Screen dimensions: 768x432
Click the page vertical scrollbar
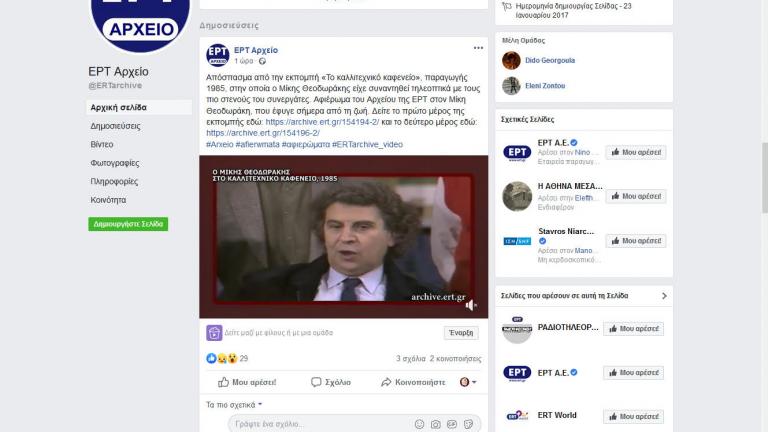coord(765,178)
